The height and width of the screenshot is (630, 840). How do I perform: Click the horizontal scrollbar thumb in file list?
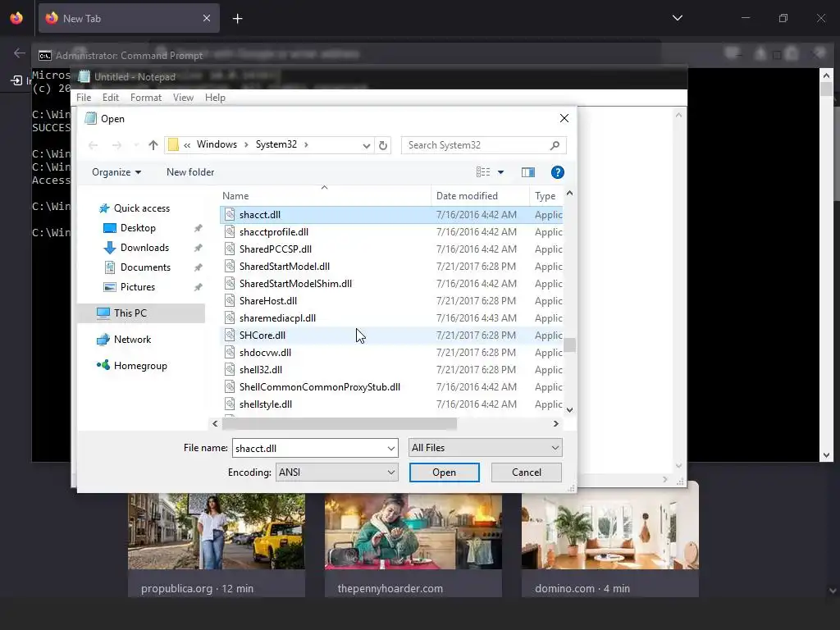tap(340, 424)
